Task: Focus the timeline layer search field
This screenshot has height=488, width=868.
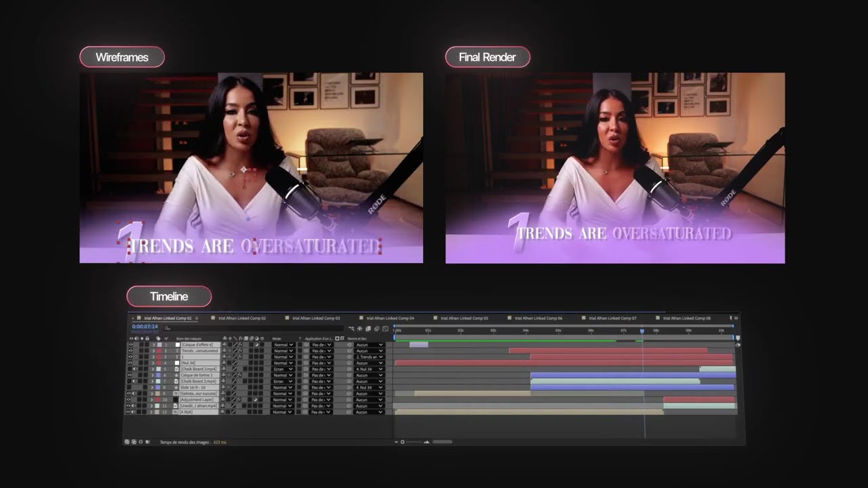Action: pyautogui.click(x=254, y=328)
